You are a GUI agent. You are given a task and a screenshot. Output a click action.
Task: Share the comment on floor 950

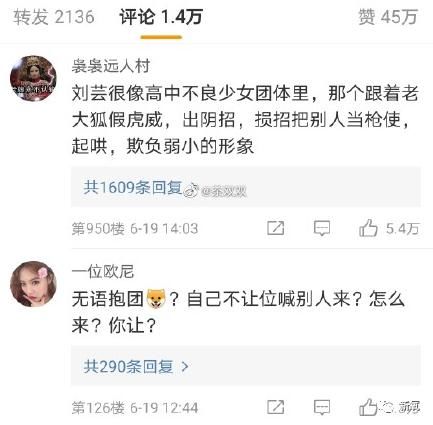pos(276,228)
